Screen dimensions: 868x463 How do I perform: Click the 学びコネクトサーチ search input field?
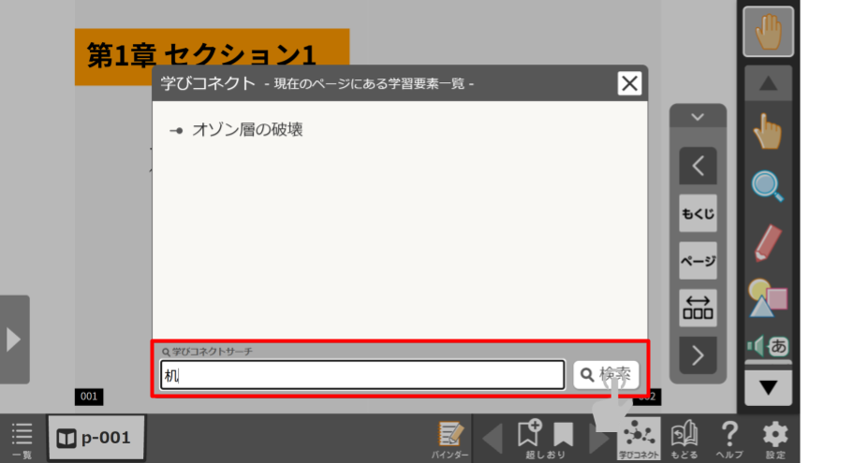(x=362, y=375)
